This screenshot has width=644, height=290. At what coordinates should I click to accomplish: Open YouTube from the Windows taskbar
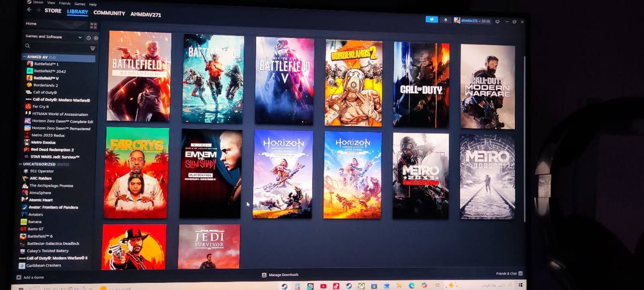click(x=323, y=286)
